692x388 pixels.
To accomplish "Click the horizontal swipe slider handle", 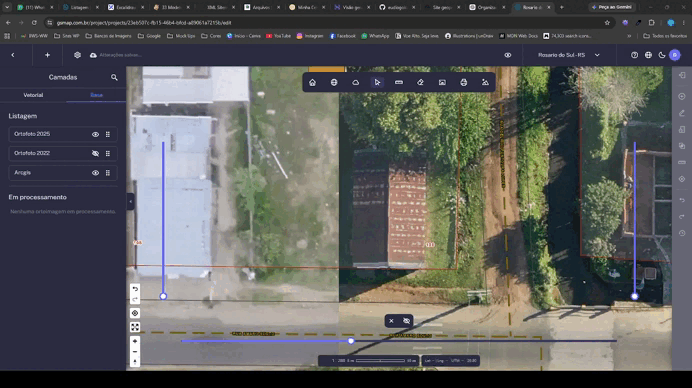I will (x=351, y=341).
